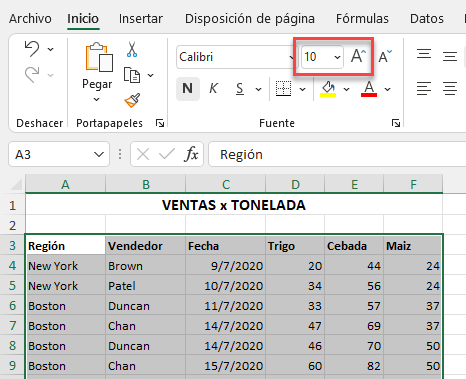Click the Patel vendedor cell
The height and width of the screenshot is (379, 466).
(146, 286)
